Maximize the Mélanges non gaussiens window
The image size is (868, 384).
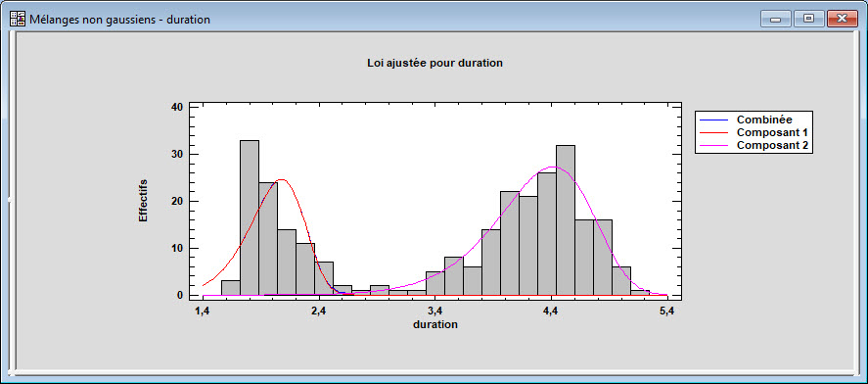pyautogui.click(x=808, y=19)
